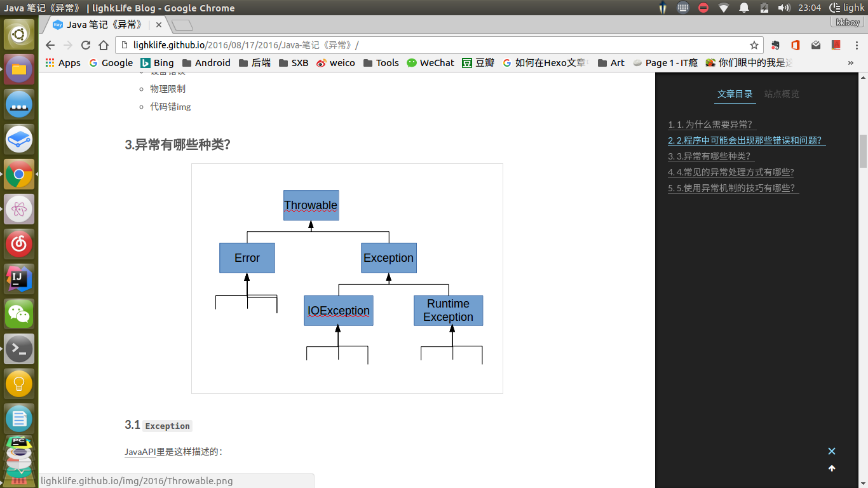Open the Evernote Web Clipper extension
The height and width of the screenshot is (488, 868).
coord(775,45)
